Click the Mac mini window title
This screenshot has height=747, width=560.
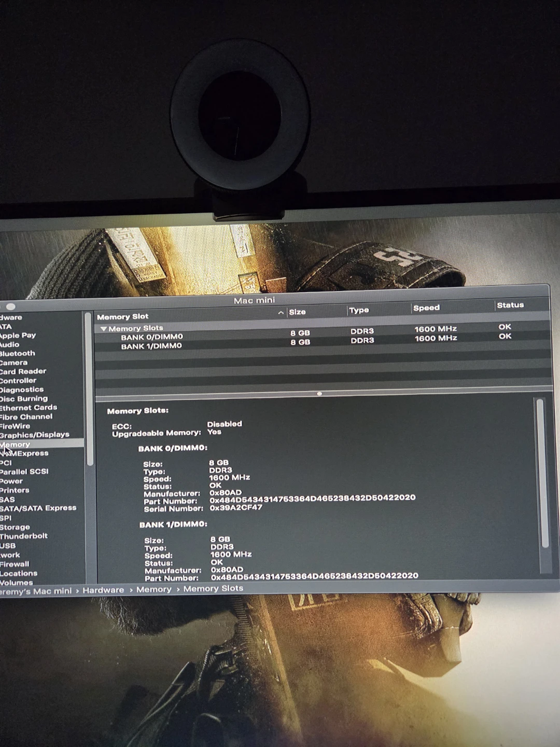(x=254, y=300)
